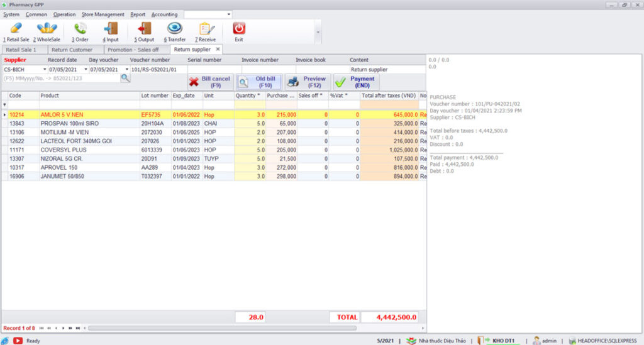Select the Output door icon
This screenshot has width=644, height=345.
tap(145, 29)
